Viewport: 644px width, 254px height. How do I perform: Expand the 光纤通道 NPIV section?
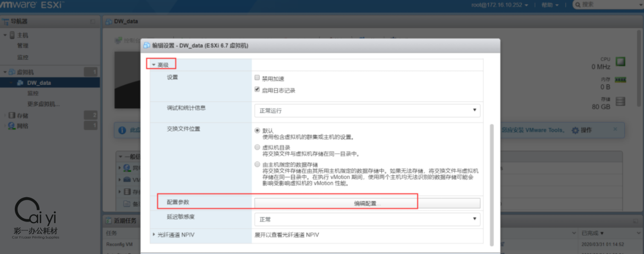(x=154, y=235)
